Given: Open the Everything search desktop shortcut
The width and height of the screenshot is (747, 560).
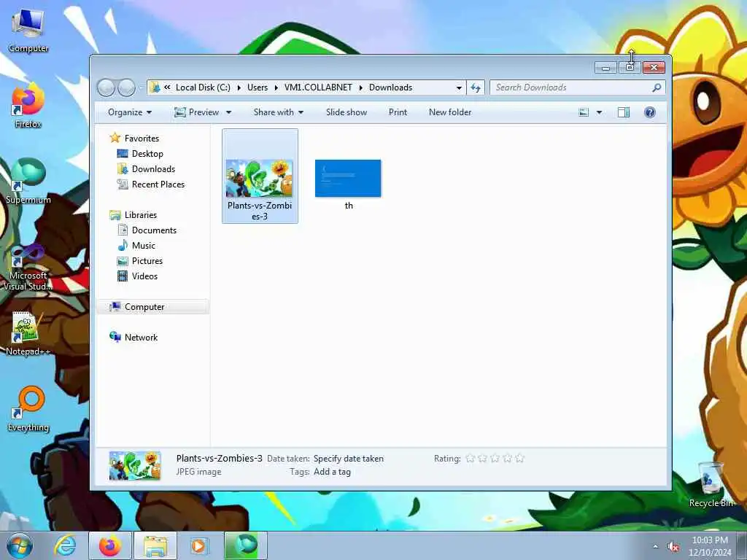Looking at the screenshot, I should click(x=28, y=410).
